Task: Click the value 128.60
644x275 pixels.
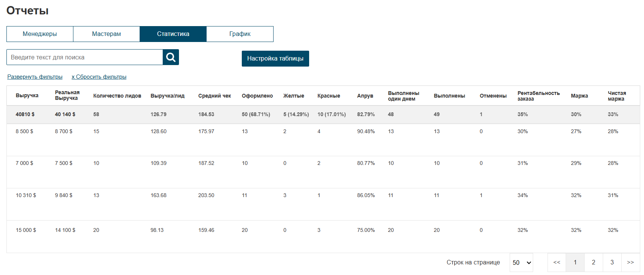Action: [x=159, y=131]
